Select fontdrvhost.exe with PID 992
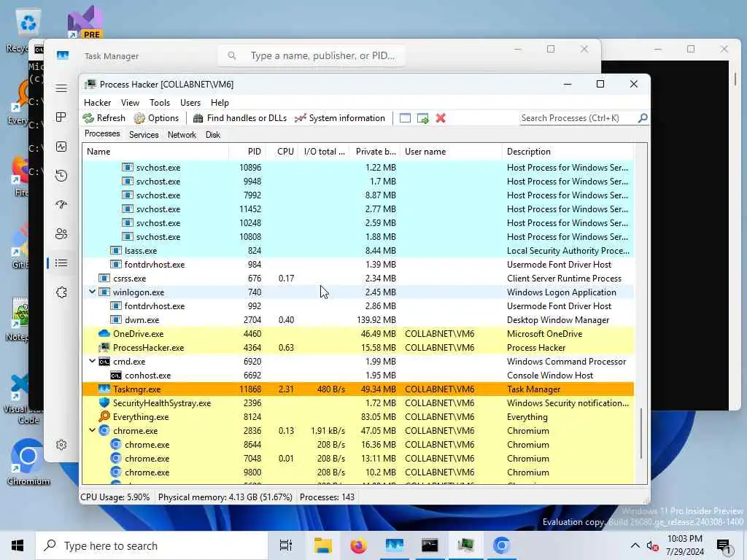 [357, 306]
